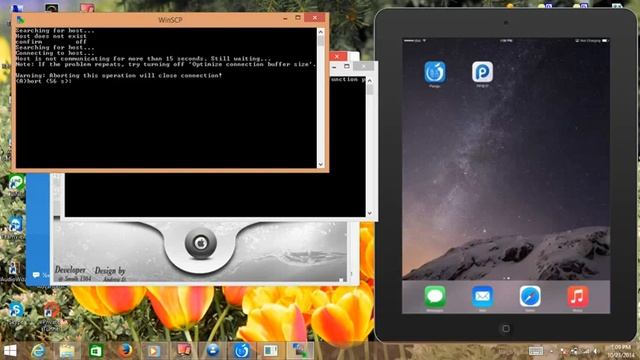640x360 pixels.
Task: Click the WinSCP title bar icon
Action: pyautogui.click(x=20, y=20)
